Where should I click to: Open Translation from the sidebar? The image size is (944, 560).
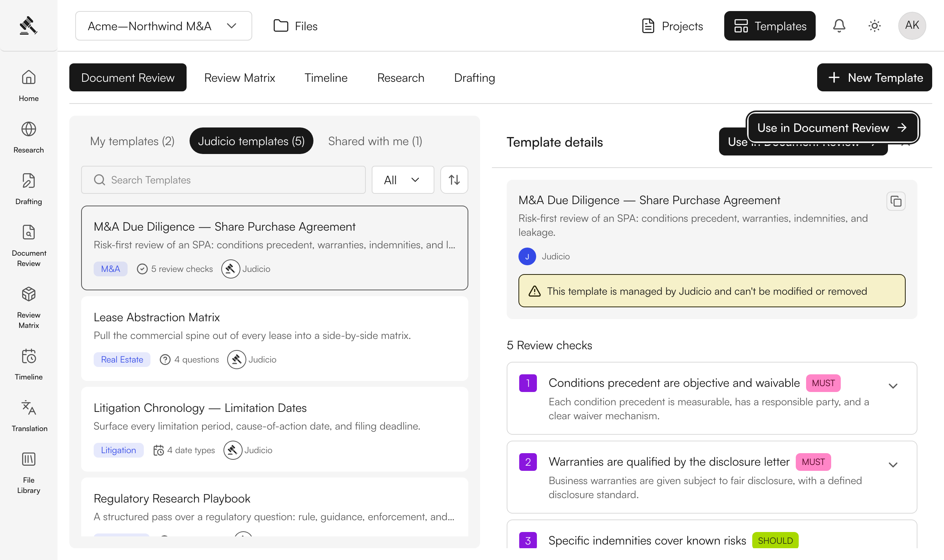(29, 416)
